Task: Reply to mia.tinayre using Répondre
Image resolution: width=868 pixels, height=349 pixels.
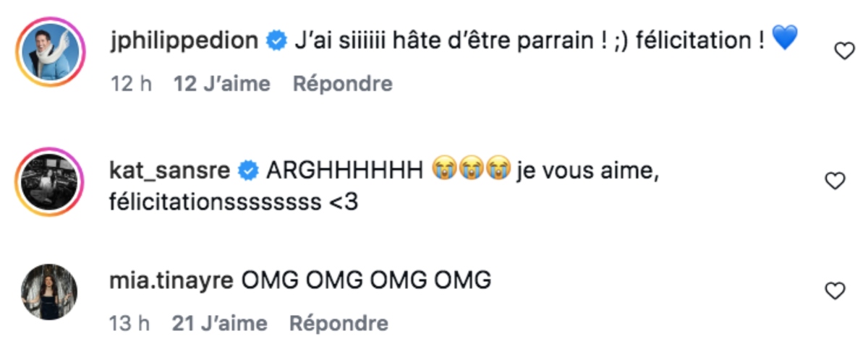Action: 339,323
